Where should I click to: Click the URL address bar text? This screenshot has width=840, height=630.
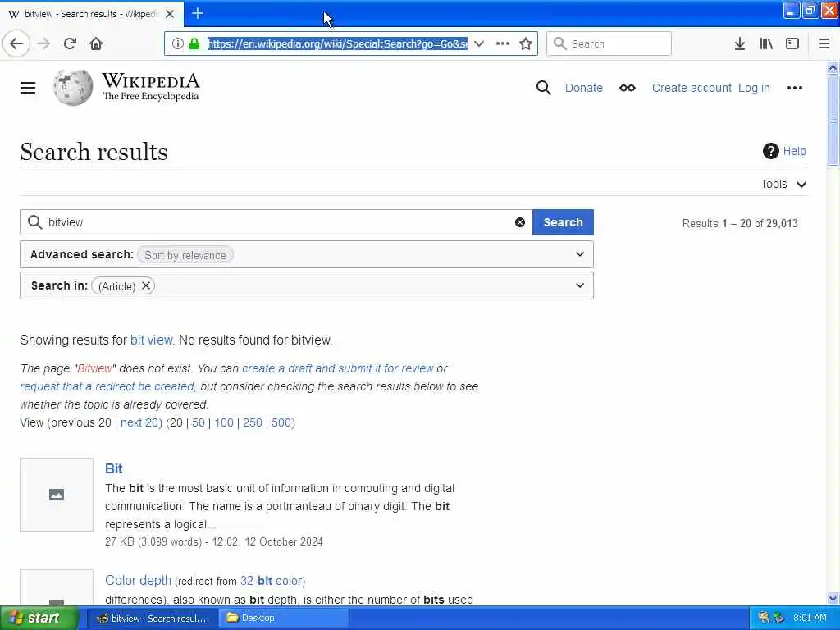[x=337, y=43]
